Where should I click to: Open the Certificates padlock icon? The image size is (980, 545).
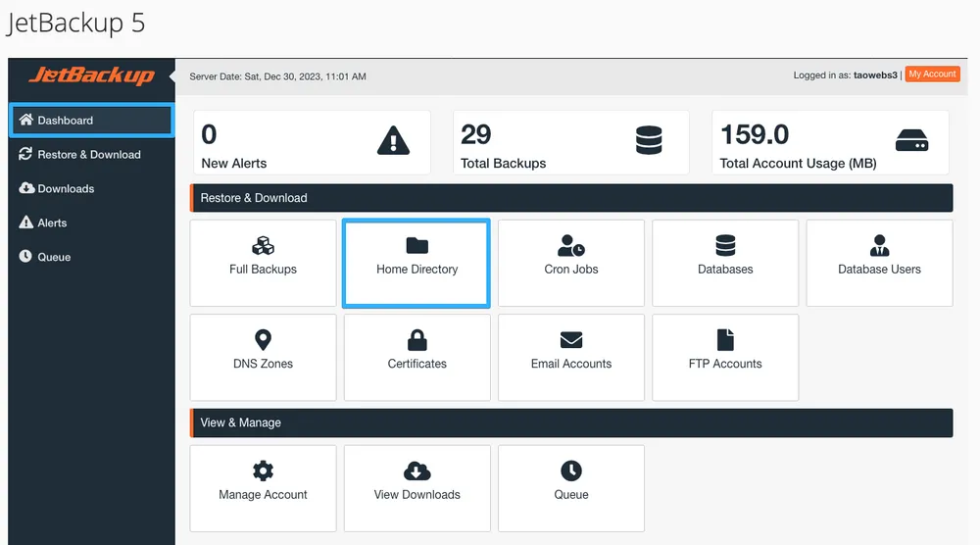416,340
